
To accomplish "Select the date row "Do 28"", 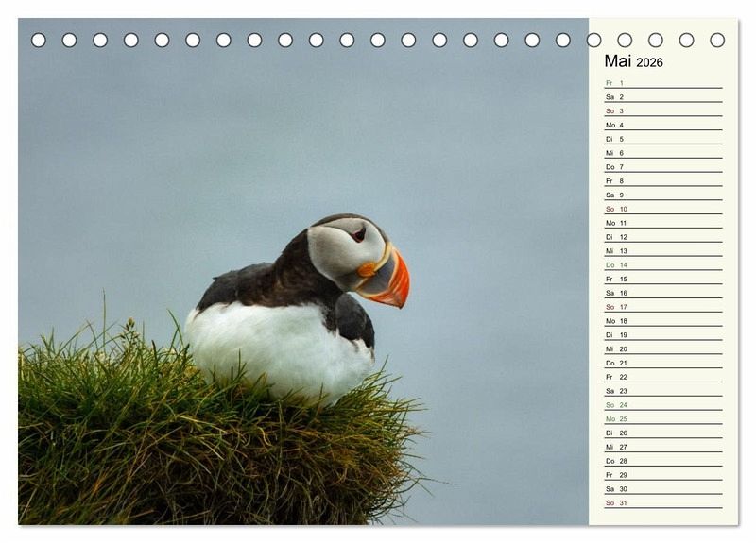I will [x=663, y=460].
